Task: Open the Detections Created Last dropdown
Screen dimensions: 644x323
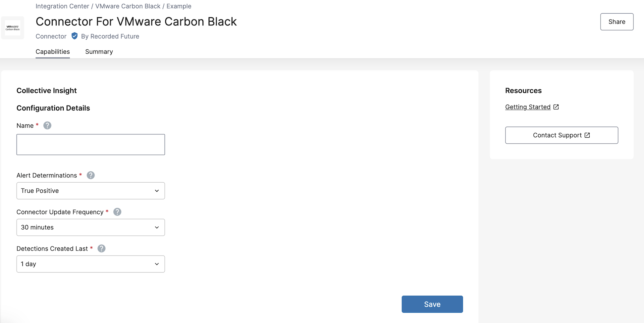Action: tap(90, 264)
